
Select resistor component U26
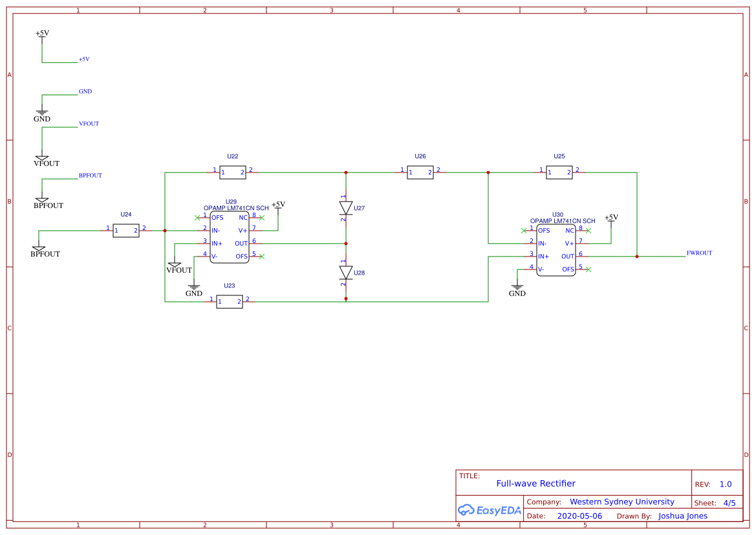[x=420, y=173]
